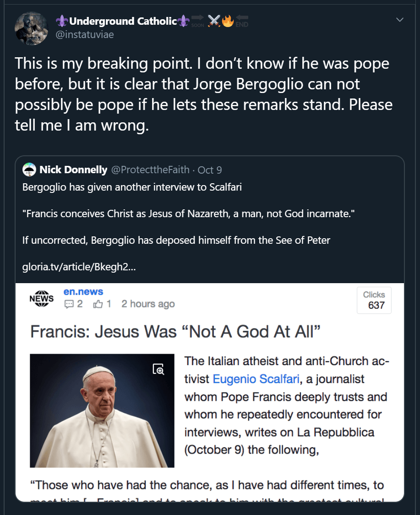Viewport: 420px width, 515px height.
Task: Click the NEWS globe logo icon
Action: [41, 298]
